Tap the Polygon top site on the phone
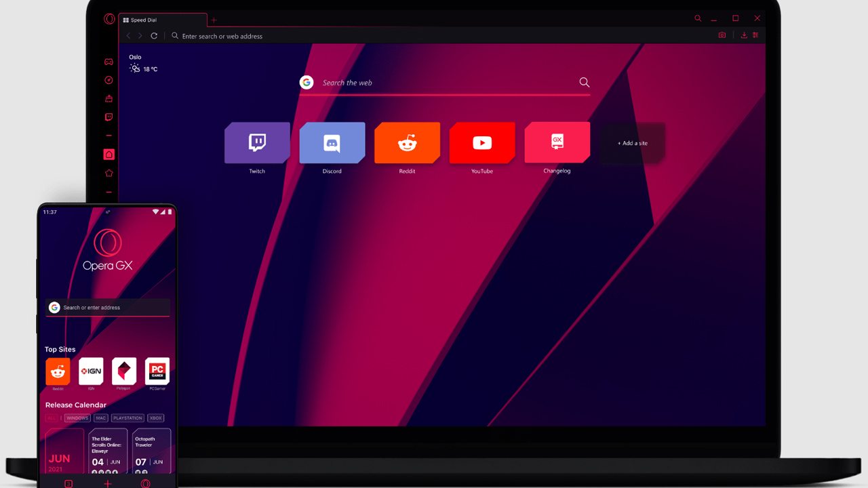The width and height of the screenshot is (868, 488). coord(124,371)
